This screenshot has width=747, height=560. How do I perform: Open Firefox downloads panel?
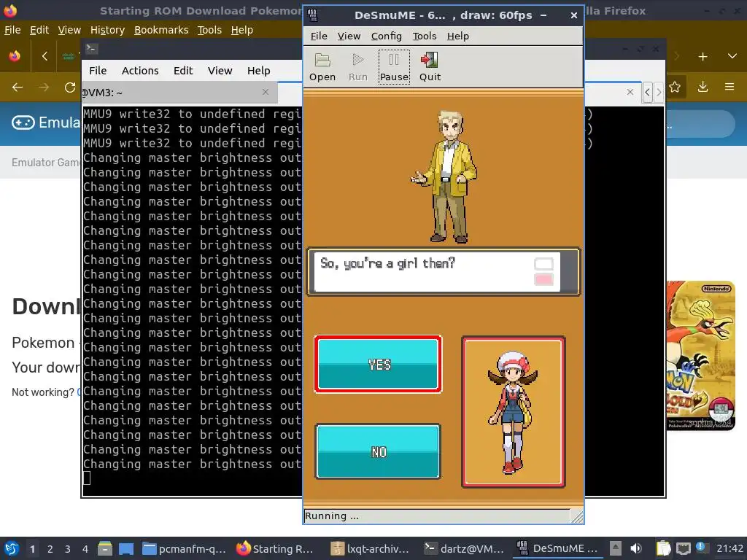point(703,87)
